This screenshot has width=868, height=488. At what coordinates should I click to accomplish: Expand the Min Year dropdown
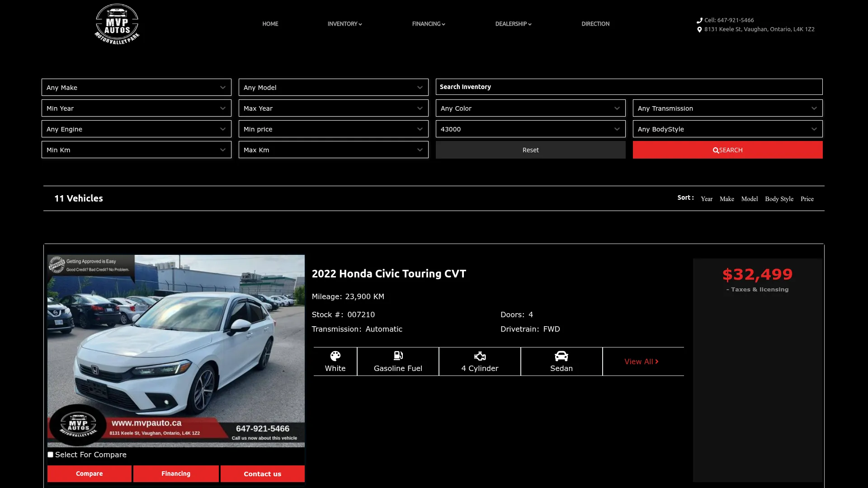137,108
